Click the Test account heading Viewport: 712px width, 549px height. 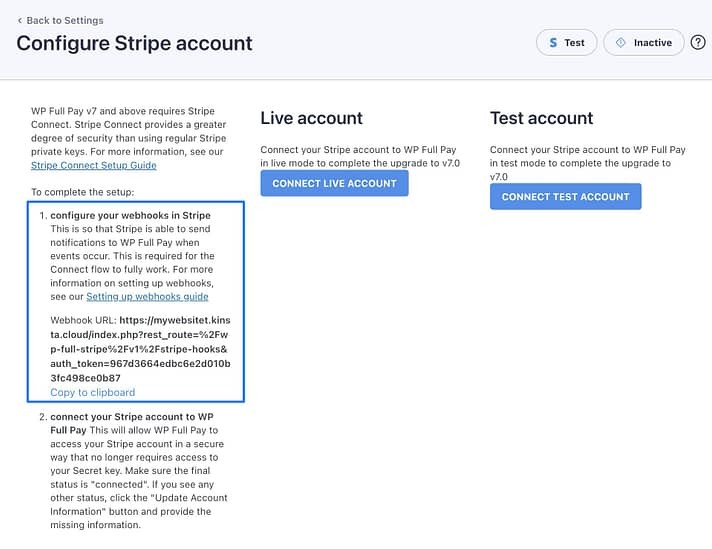coord(541,118)
